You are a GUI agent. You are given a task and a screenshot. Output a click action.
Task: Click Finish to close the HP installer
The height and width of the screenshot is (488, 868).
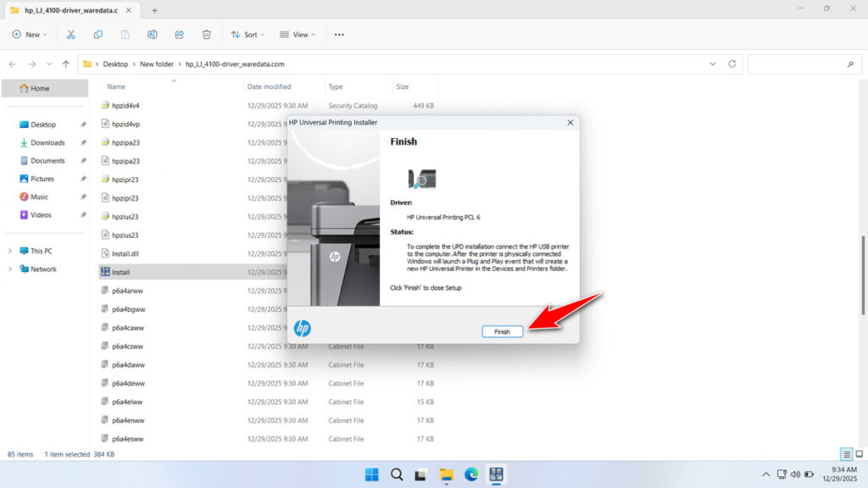tap(502, 331)
